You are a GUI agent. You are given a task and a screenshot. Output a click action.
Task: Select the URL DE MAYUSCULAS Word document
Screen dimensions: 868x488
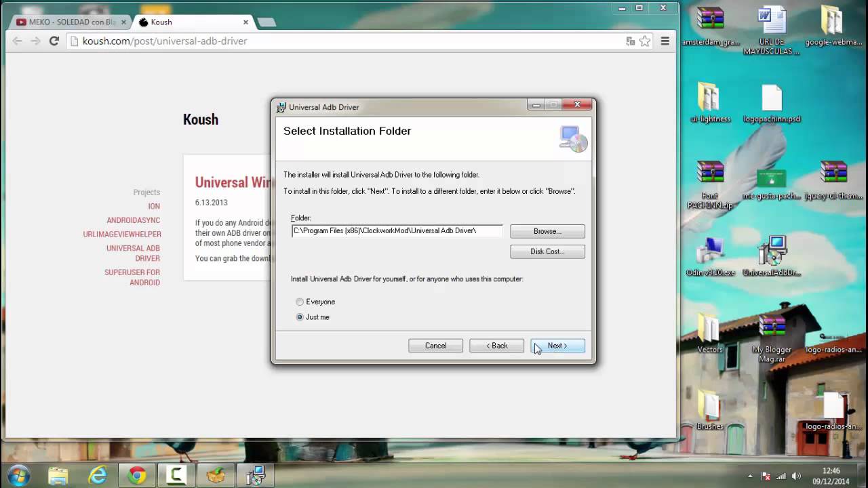pos(772,31)
